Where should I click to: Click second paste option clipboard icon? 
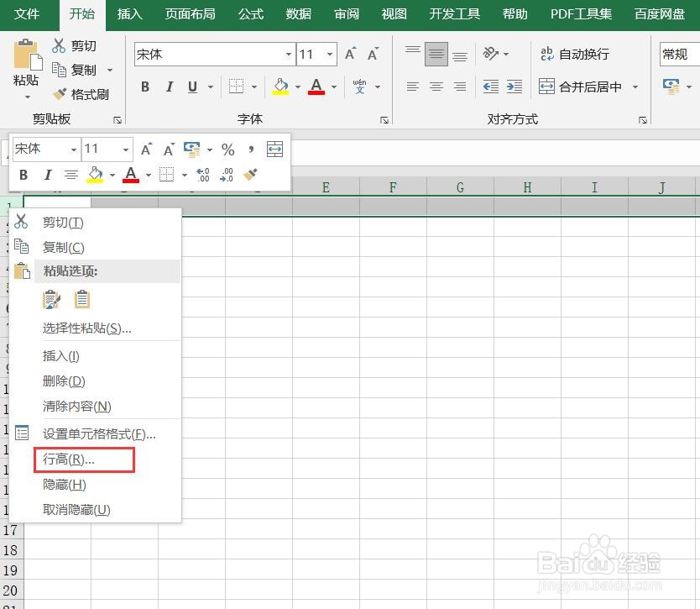pyautogui.click(x=82, y=300)
